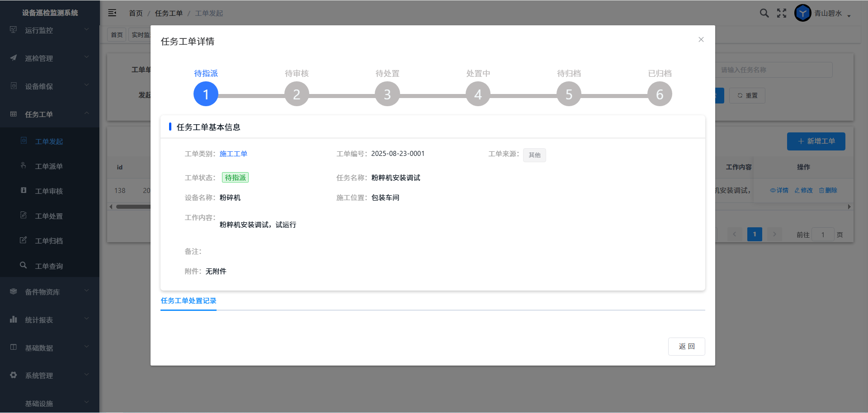
Task: Click step 6 circle 已归档
Action: point(660,94)
